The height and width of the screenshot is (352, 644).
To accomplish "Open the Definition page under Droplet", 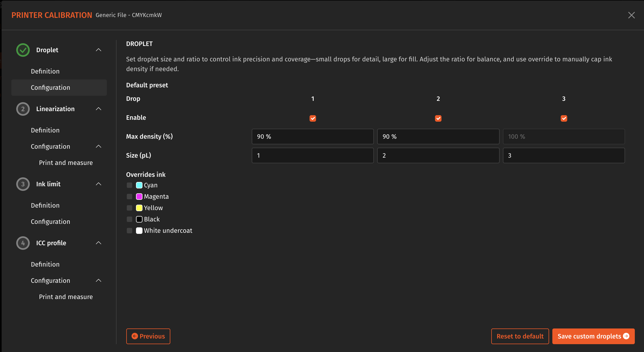I will (45, 71).
